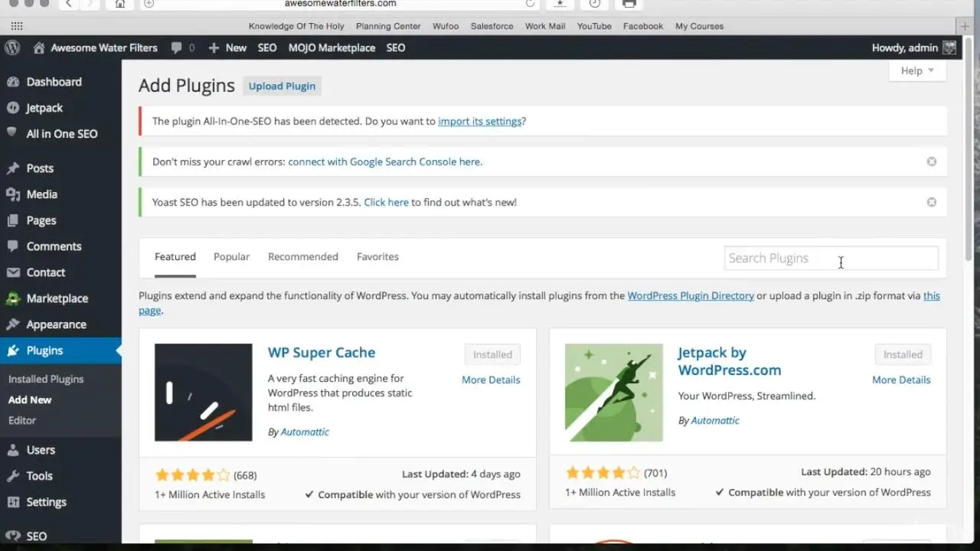The width and height of the screenshot is (980, 551).
Task: Click 'Last Updated: 20 hours ago' text
Action: pos(866,472)
